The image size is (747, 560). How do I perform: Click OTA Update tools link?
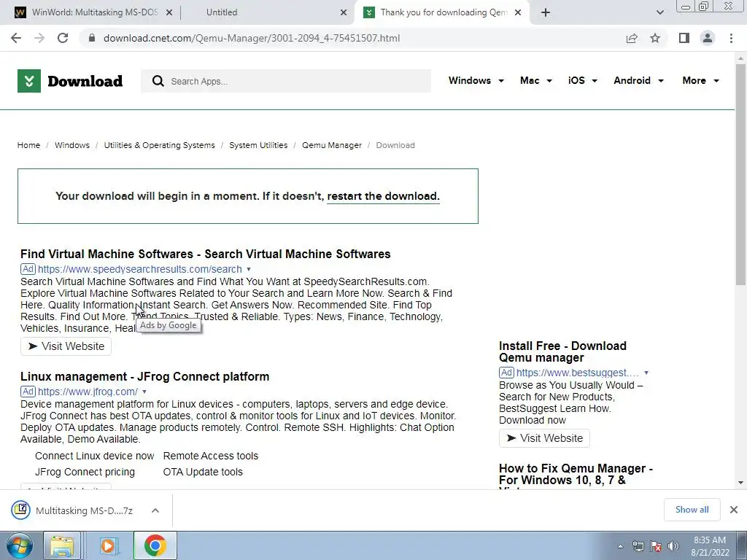point(203,472)
